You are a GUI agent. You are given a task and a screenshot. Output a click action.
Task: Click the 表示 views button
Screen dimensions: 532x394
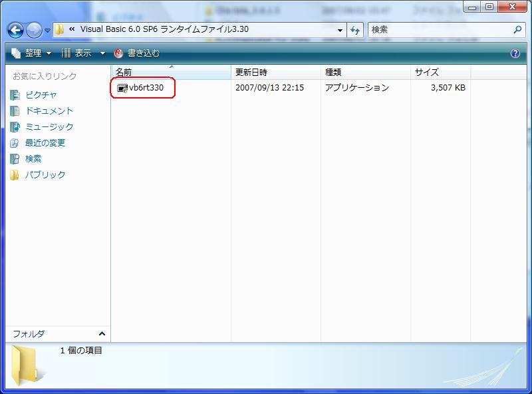pyautogui.click(x=76, y=53)
